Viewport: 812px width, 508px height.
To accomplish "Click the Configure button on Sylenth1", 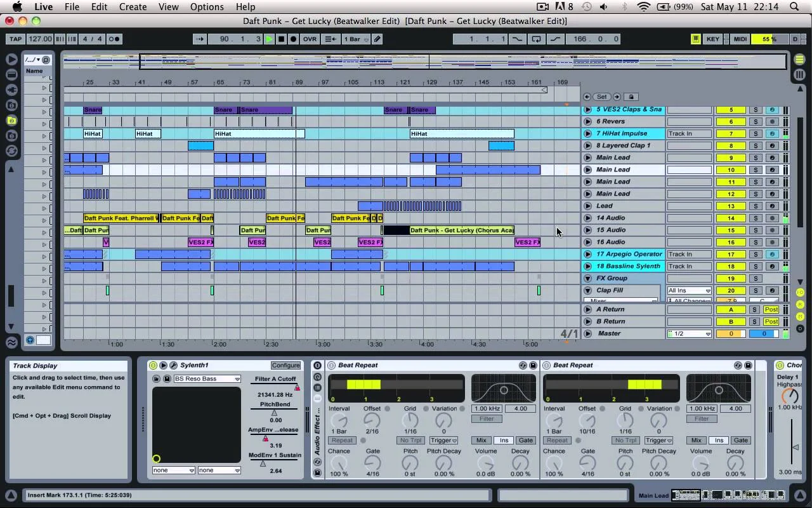I will (285, 365).
